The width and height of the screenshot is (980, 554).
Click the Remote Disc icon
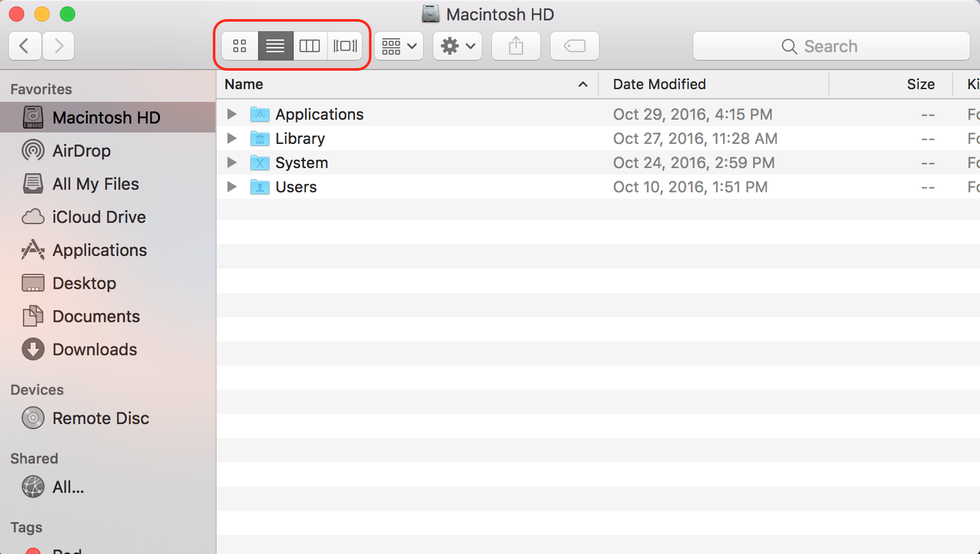tap(33, 418)
